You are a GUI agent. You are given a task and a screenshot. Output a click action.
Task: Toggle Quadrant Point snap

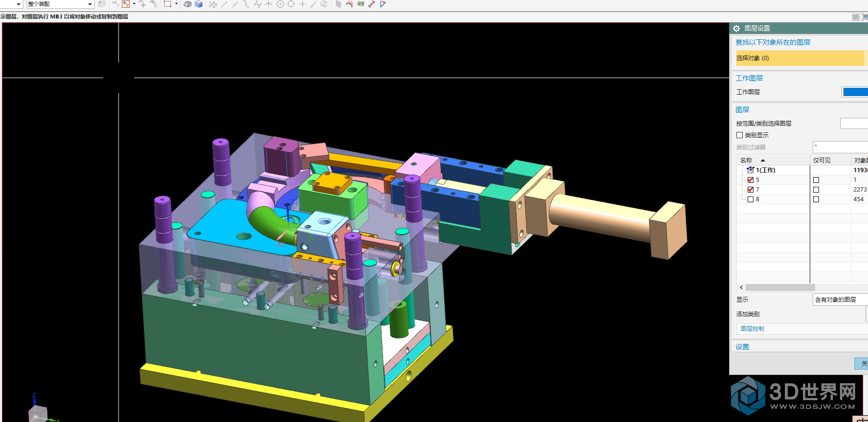291,4
